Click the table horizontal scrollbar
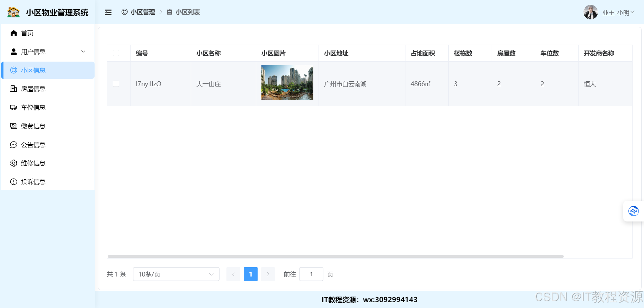Screen dimensions: 644x308 [x=336, y=256]
